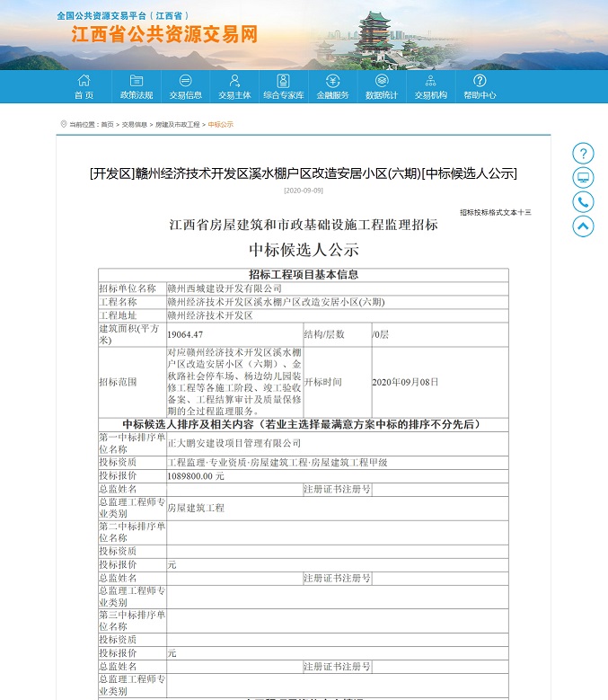The width and height of the screenshot is (608, 700).
Task: Click the home icon above 首页
Action: point(84,80)
